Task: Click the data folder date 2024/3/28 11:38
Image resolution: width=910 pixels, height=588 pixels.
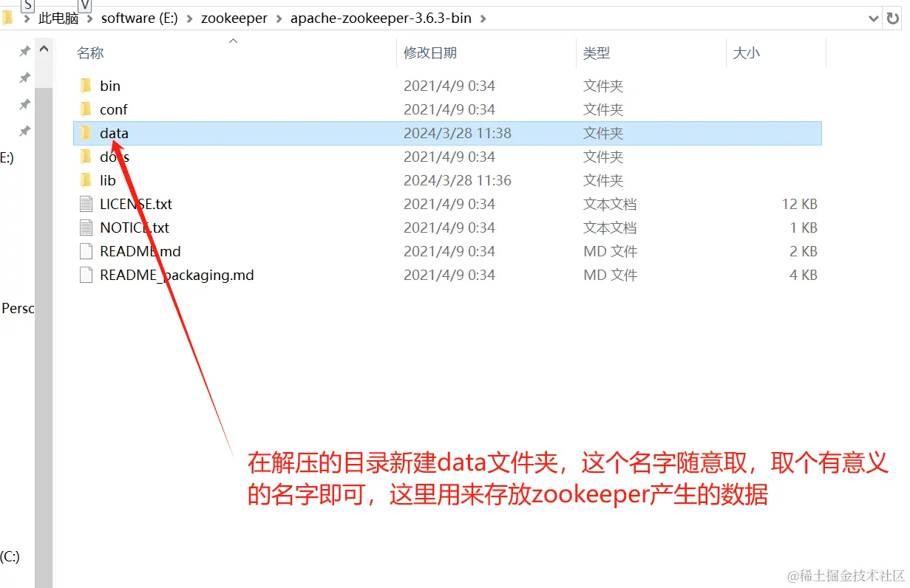Action: 458,133
